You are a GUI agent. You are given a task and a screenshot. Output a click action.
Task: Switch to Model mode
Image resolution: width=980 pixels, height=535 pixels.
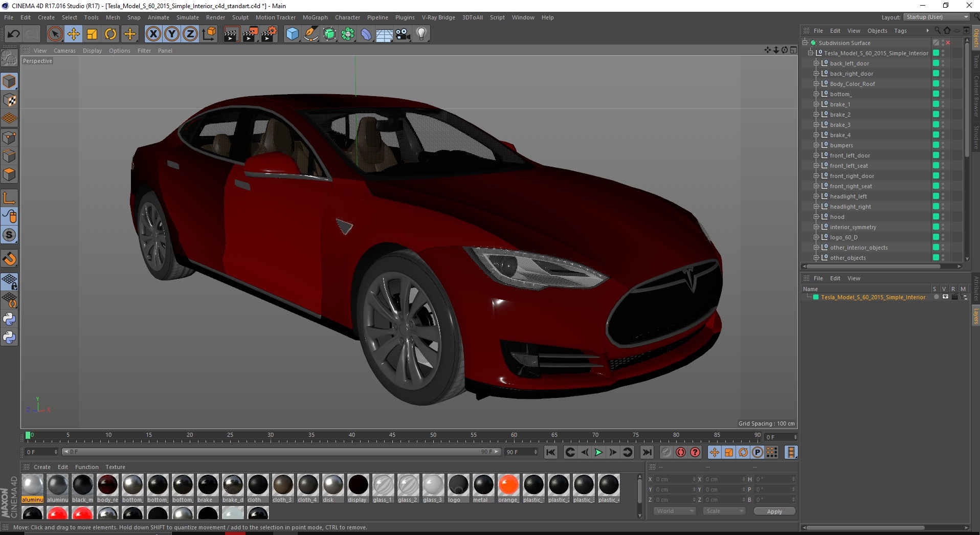(x=9, y=82)
